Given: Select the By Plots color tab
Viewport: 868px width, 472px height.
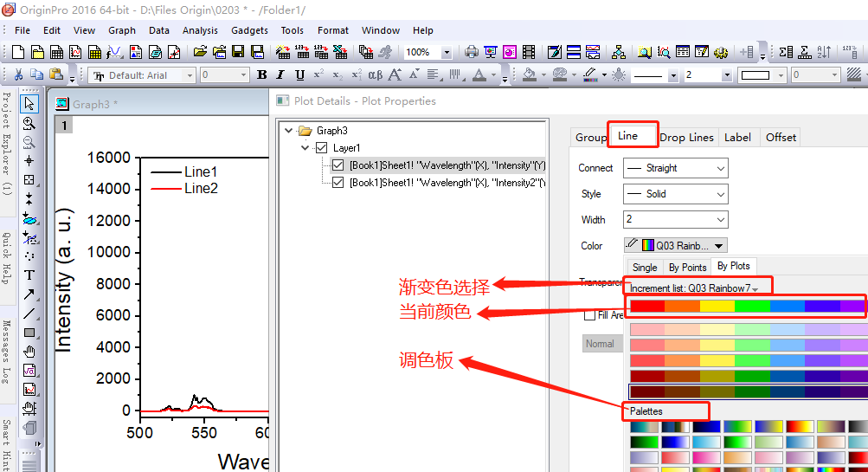Looking at the screenshot, I should coord(734,267).
